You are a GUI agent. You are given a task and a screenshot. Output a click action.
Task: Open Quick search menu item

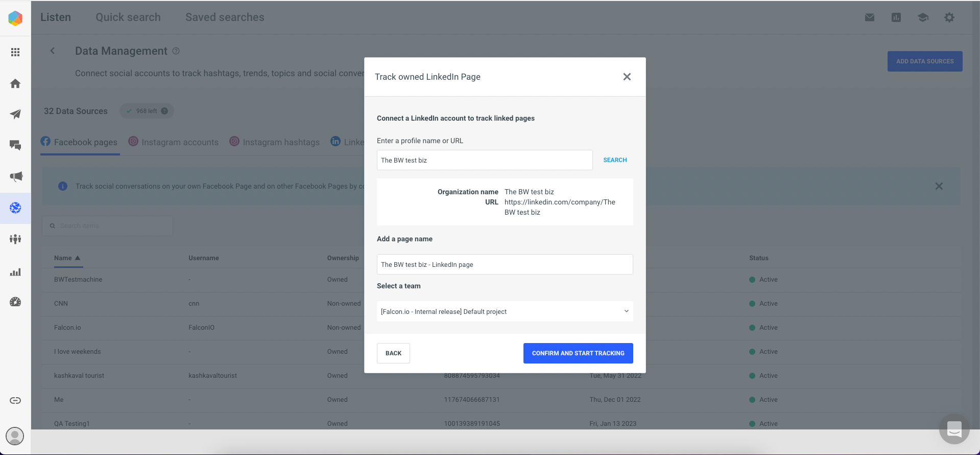coord(128,17)
